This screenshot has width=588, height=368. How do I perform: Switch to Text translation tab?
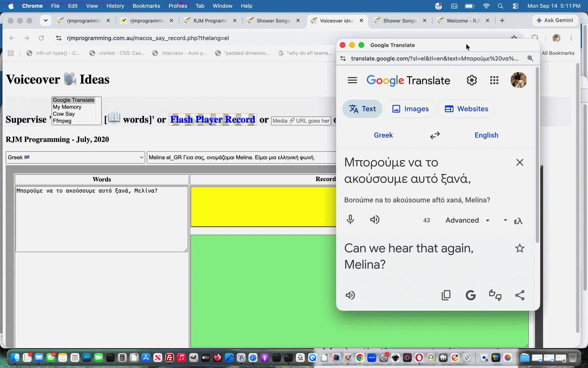[x=362, y=109]
